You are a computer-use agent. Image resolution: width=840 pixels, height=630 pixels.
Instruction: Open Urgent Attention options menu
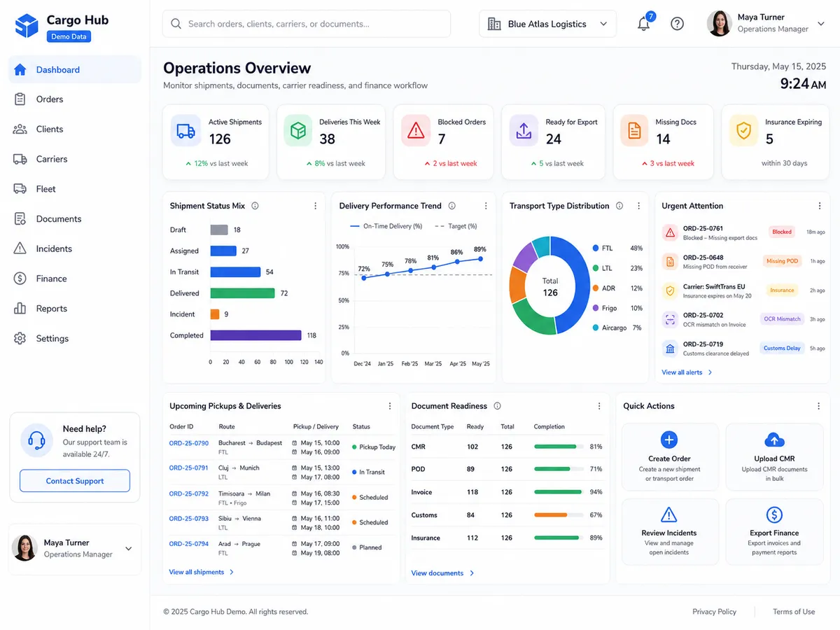(x=820, y=206)
